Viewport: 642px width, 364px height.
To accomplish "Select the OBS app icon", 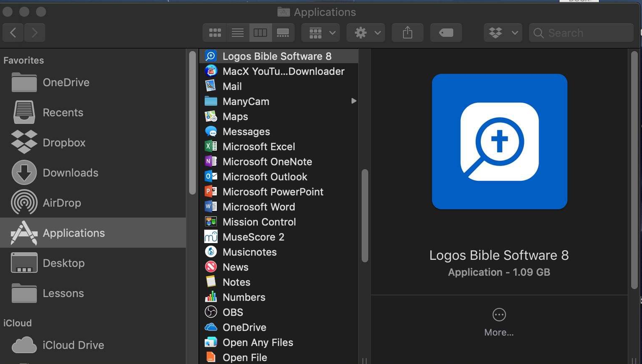I will [211, 312].
